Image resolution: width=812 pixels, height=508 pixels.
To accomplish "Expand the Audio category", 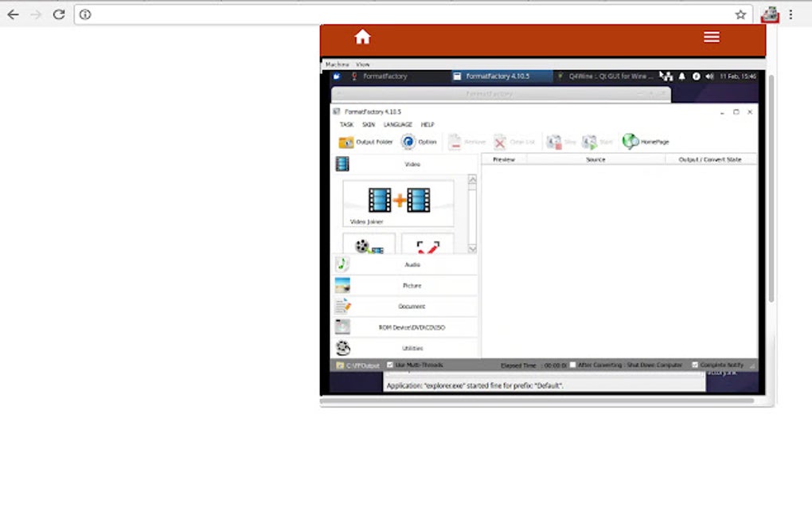I will click(412, 264).
